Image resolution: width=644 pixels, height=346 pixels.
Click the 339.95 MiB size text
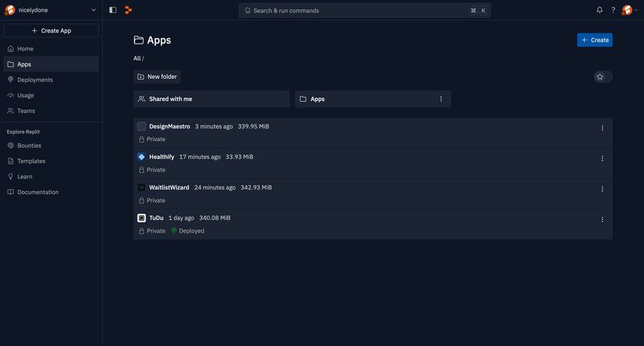pyautogui.click(x=253, y=127)
